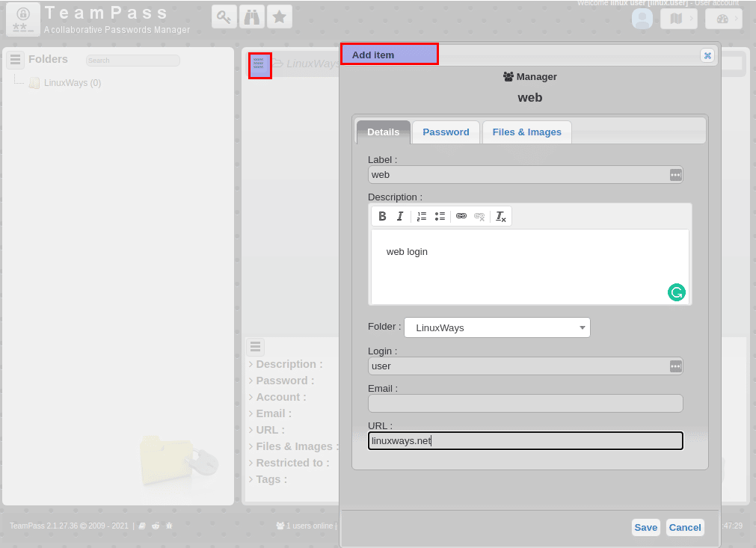Click the 'Manager' role text in dialog
The width and height of the screenshot is (756, 548).
(536, 77)
